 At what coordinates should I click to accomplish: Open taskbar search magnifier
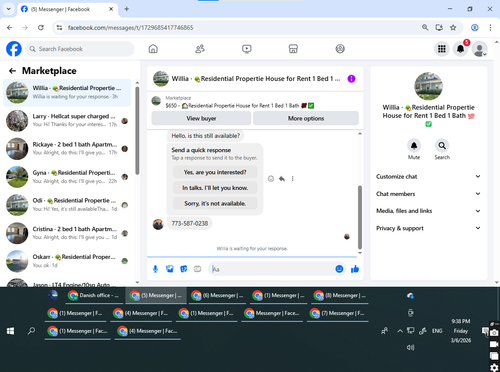31,331
